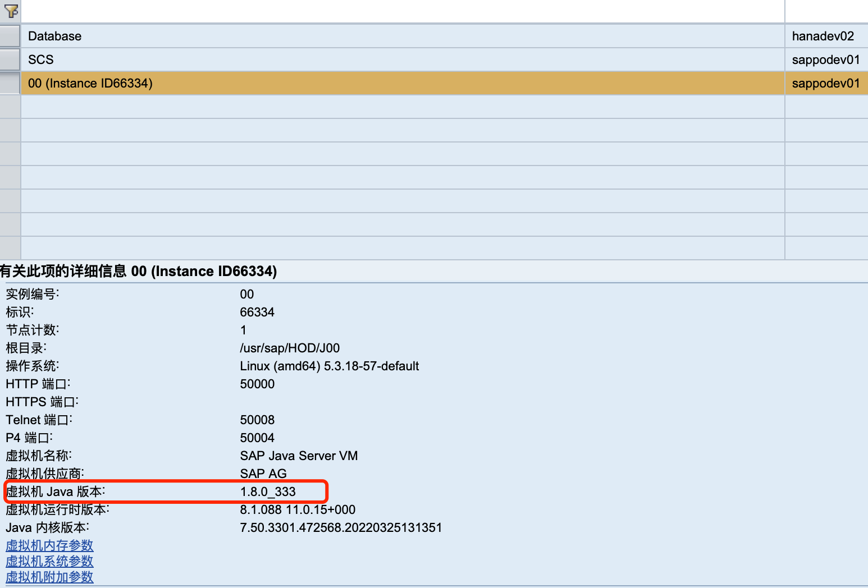This screenshot has height=588, width=868.
Task: Select the Database row selector box
Action: [10, 36]
